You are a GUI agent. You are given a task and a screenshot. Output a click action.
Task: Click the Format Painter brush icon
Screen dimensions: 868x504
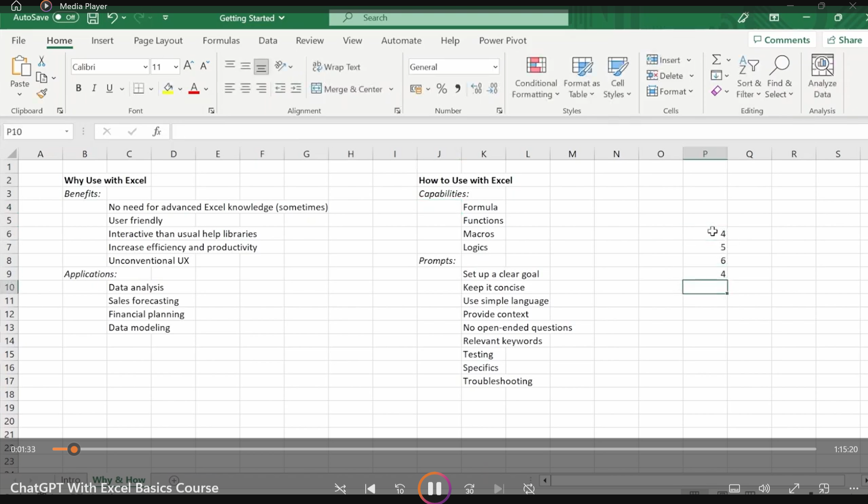click(42, 94)
